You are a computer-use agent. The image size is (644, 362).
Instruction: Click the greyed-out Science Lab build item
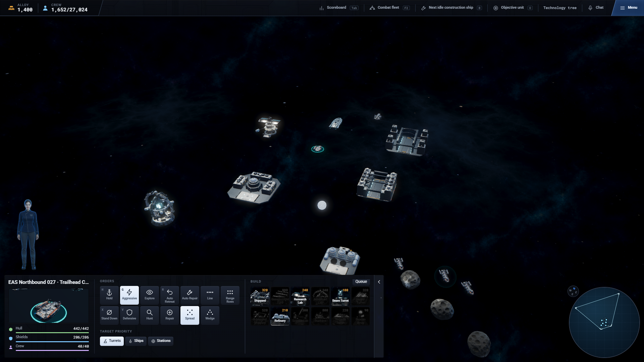(x=300, y=316)
